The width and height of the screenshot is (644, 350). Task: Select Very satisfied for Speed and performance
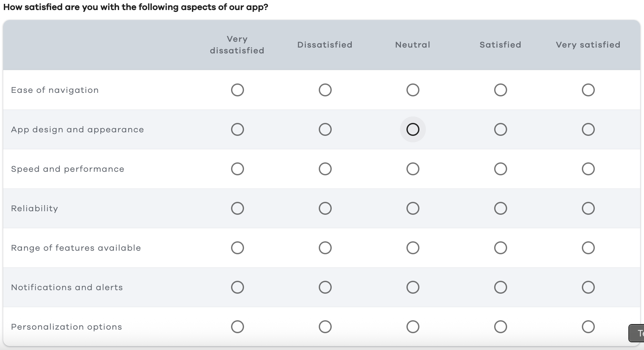pyautogui.click(x=588, y=169)
